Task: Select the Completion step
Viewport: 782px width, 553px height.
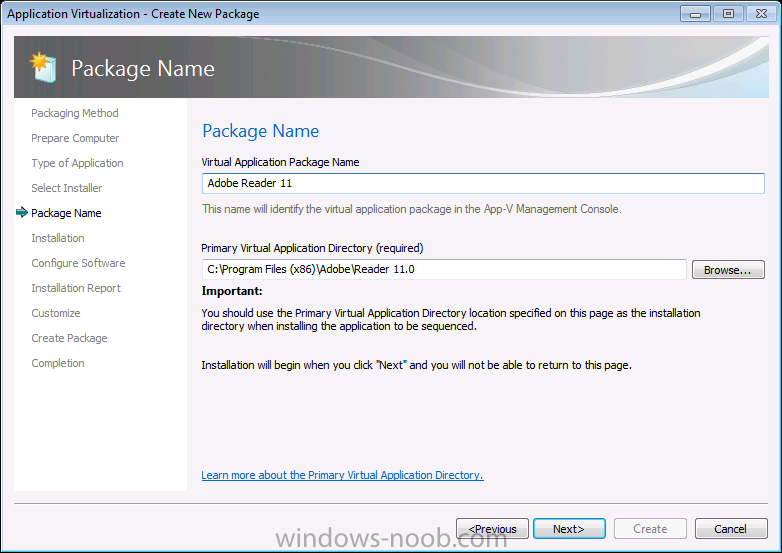Action: click(58, 363)
